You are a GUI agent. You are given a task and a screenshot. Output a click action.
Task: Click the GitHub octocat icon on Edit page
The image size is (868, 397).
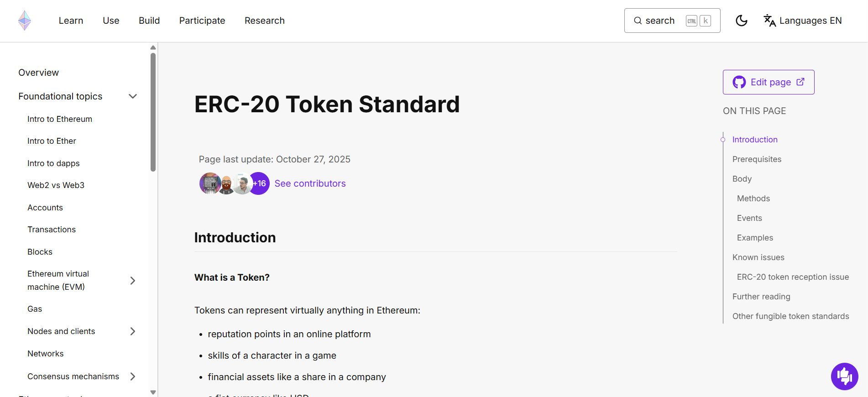tap(739, 82)
